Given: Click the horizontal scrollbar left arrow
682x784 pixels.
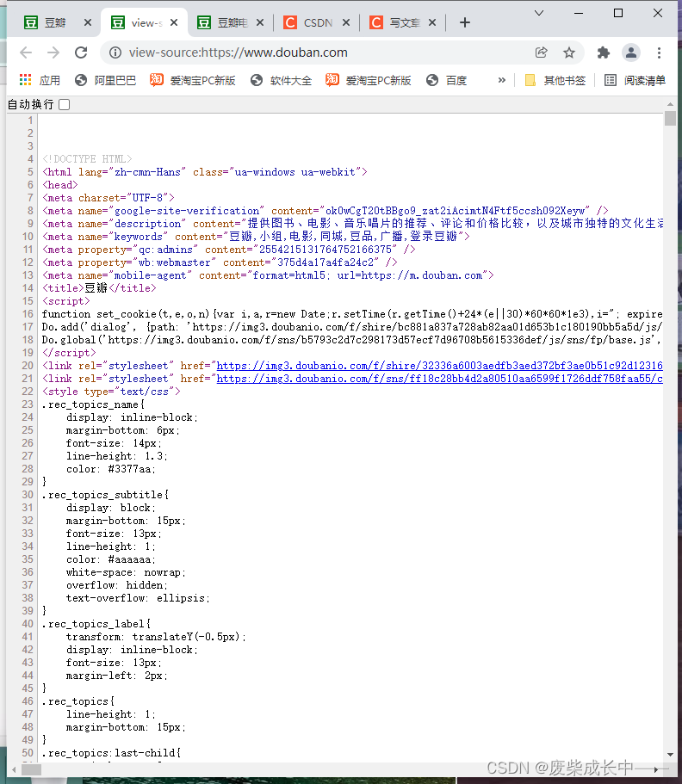Looking at the screenshot, I should [x=14, y=769].
